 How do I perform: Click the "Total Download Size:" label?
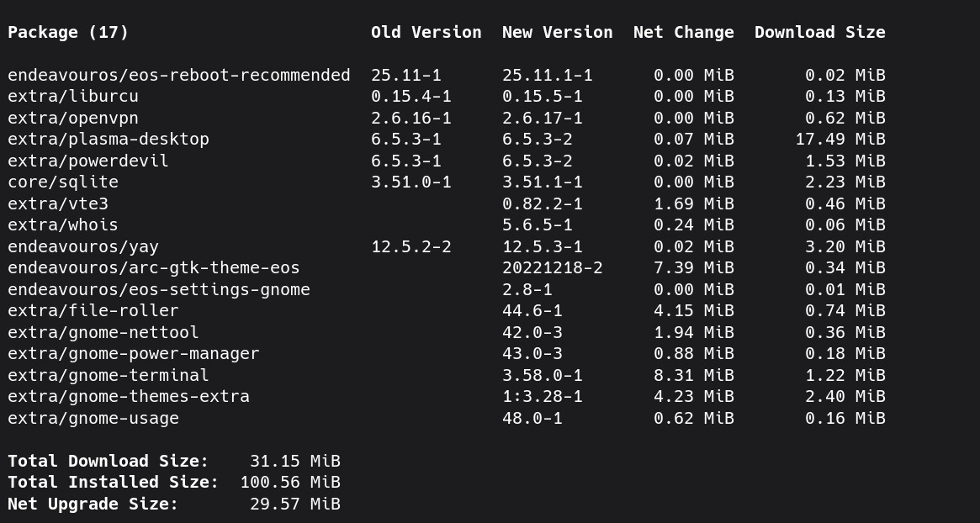109,462
